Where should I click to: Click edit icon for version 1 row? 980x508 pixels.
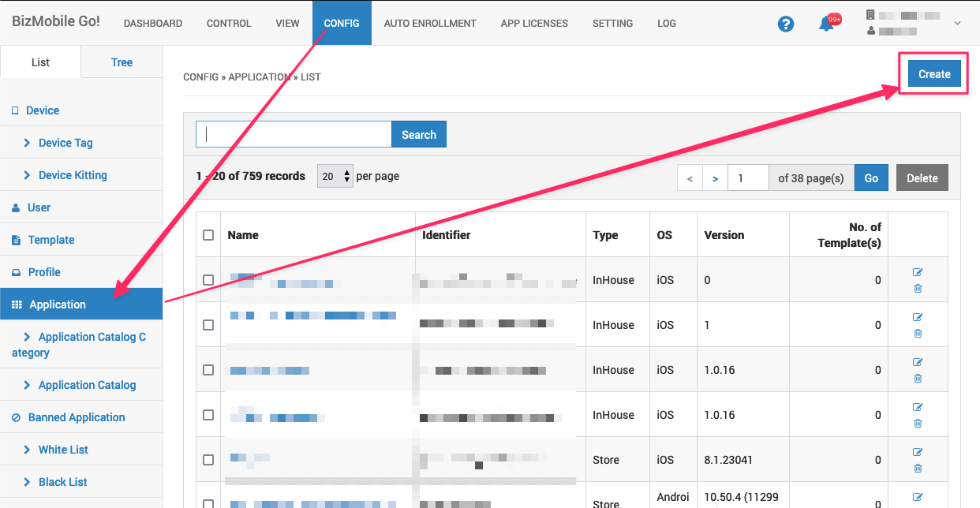tap(918, 317)
